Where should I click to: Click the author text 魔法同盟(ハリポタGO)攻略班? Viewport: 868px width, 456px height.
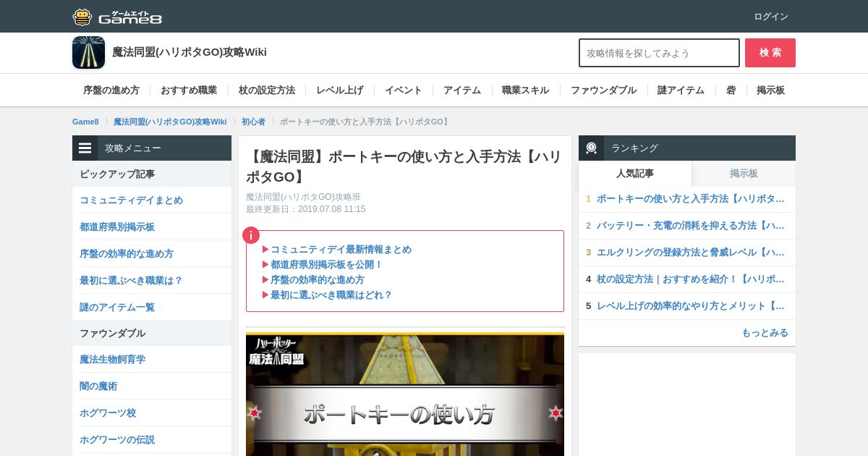[x=303, y=197]
